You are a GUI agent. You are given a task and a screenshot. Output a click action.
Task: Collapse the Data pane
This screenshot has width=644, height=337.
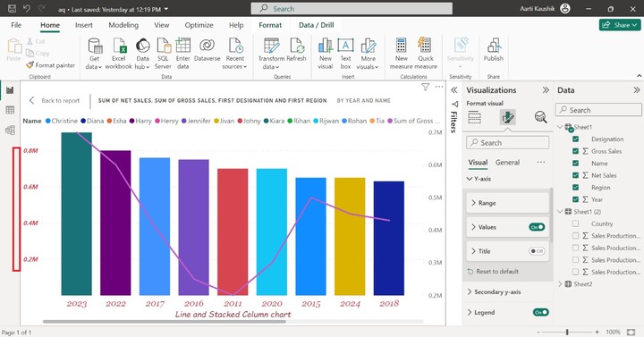(x=636, y=90)
